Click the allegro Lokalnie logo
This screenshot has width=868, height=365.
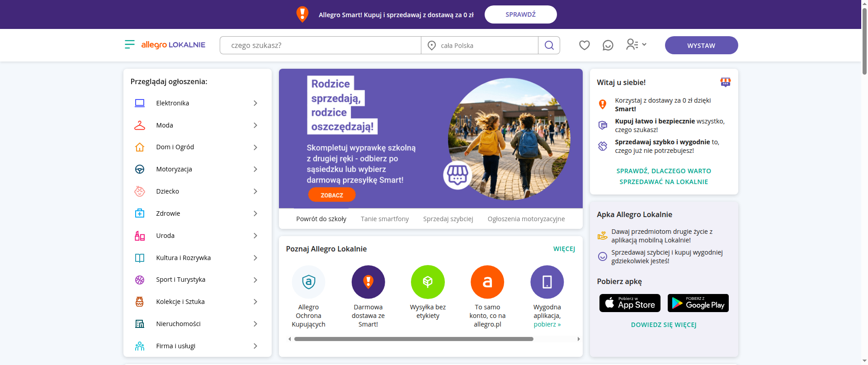[173, 45]
